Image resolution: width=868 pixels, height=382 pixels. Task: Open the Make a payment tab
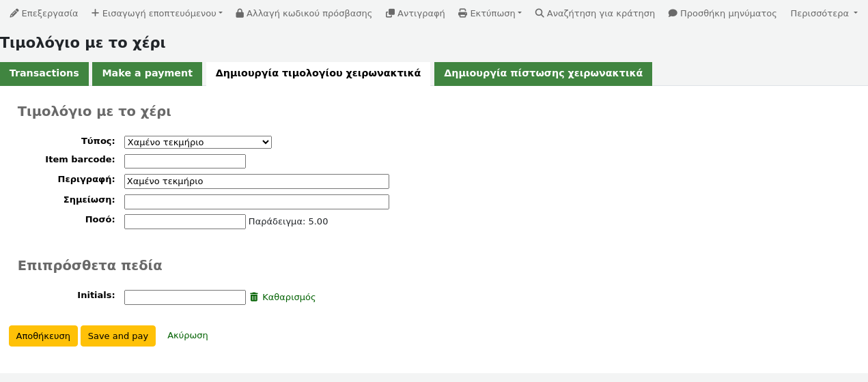pyautogui.click(x=148, y=74)
